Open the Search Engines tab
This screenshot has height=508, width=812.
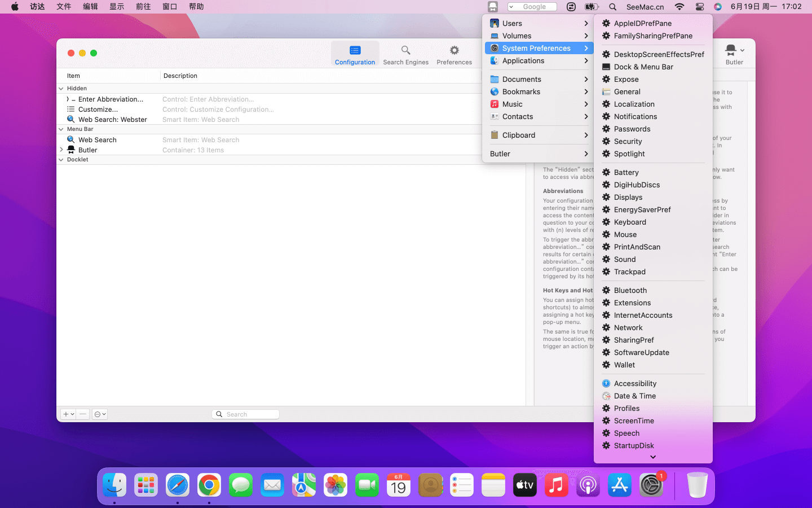tap(405, 55)
